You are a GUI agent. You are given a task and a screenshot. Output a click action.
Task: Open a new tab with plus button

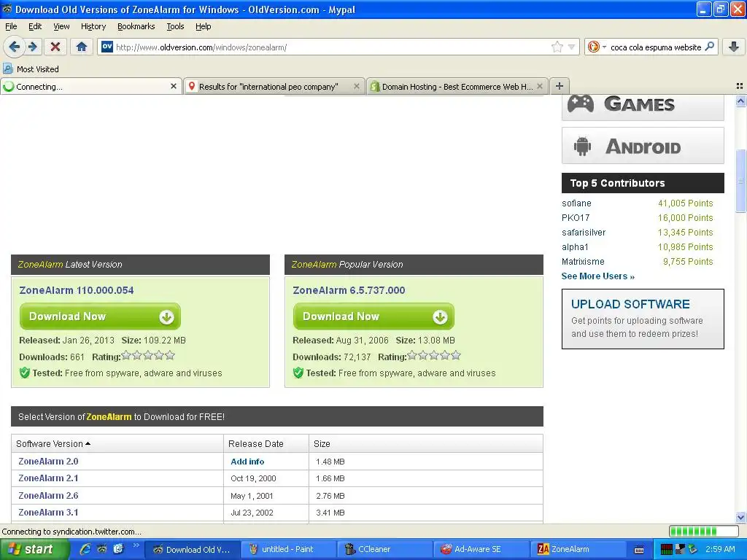coord(560,86)
